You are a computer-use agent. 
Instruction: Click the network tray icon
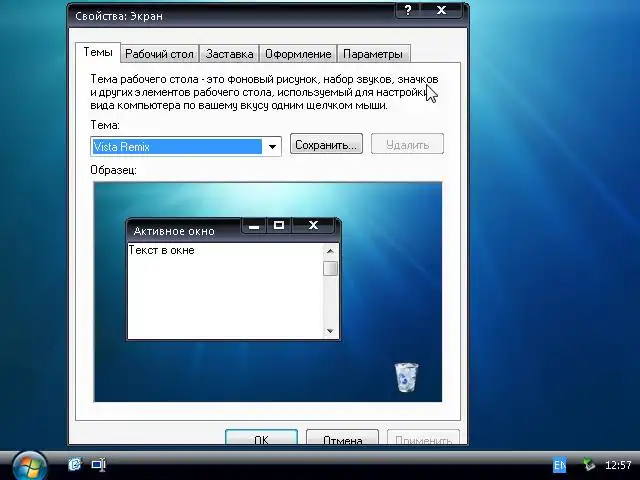[x=588, y=465]
